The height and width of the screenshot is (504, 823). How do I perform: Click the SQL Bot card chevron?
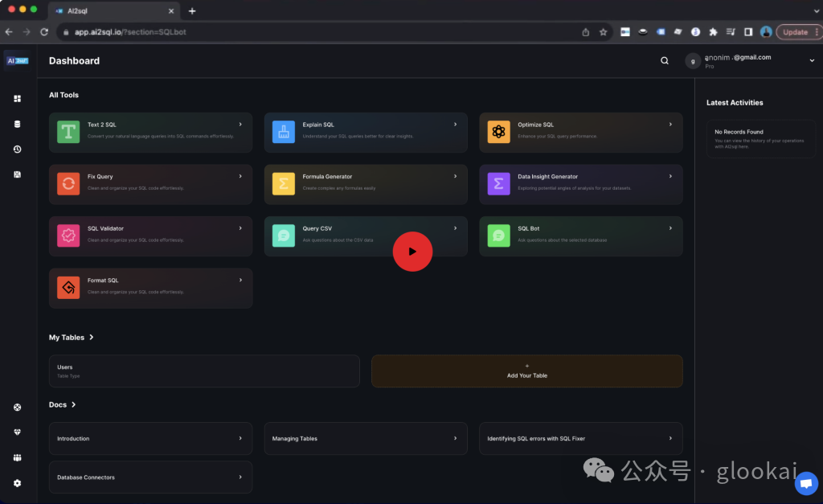(670, 228)
